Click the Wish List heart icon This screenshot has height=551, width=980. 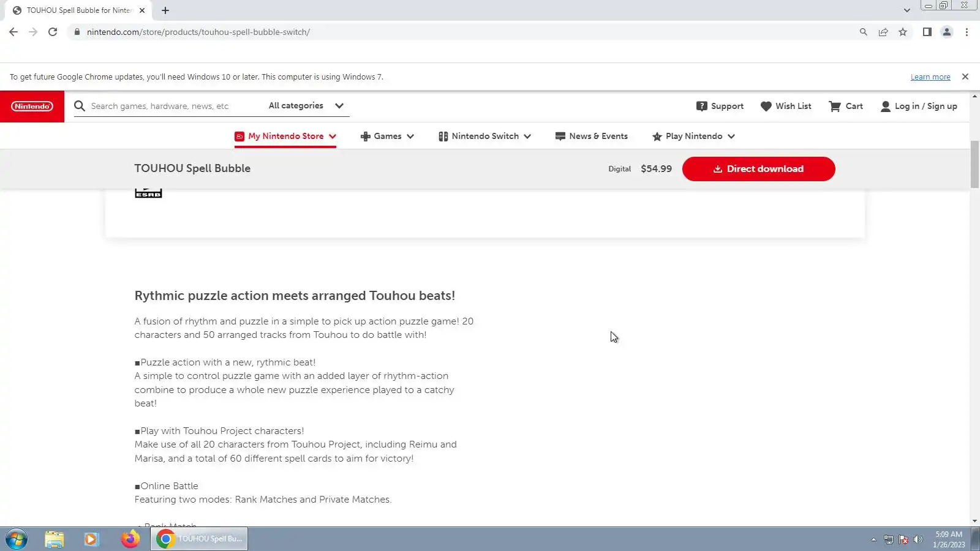pos(766,106)
